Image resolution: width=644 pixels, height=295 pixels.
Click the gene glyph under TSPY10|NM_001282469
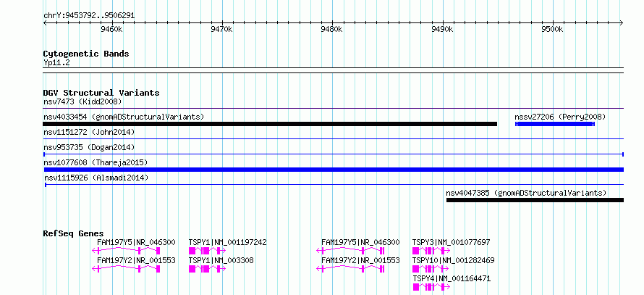431,269
